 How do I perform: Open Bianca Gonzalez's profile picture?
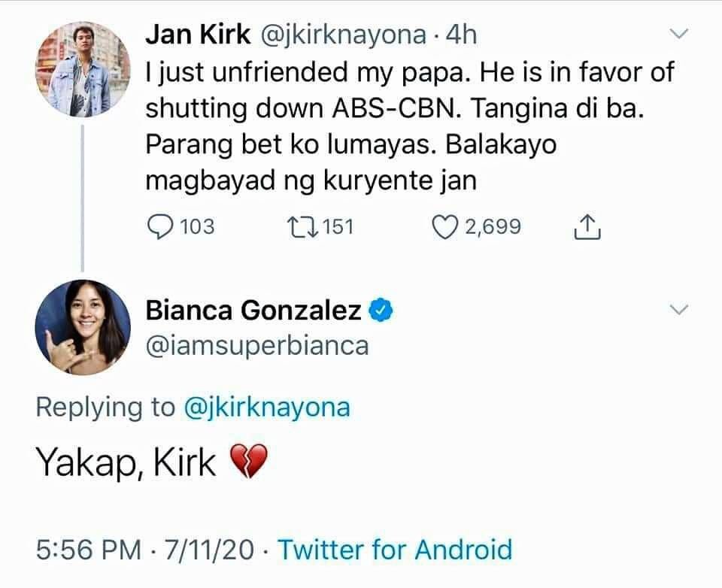point(83,326)
